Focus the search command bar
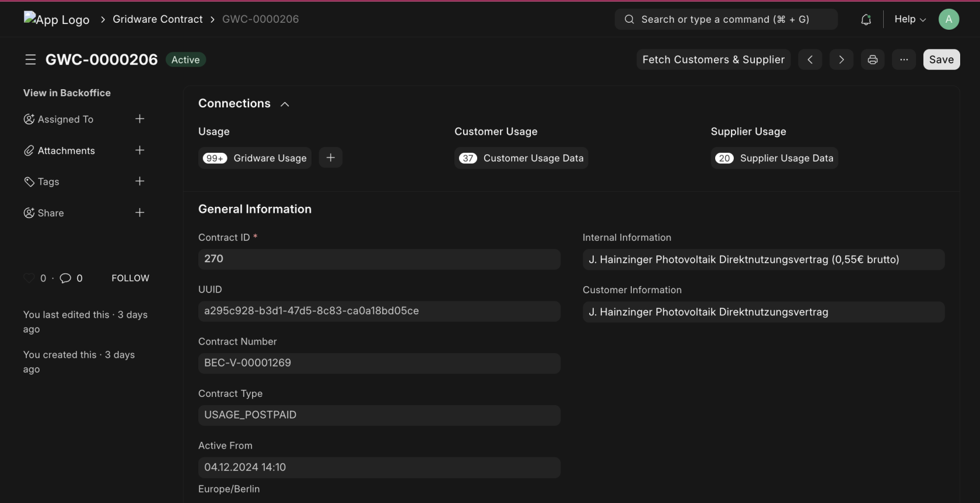This screenshot has height=503, width=980. click(726, 19)
